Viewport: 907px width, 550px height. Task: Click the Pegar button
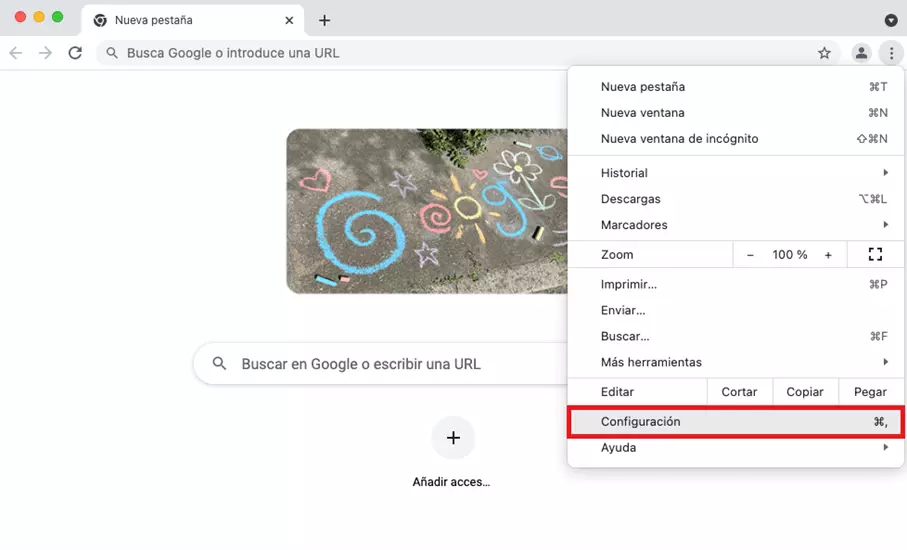871,392
